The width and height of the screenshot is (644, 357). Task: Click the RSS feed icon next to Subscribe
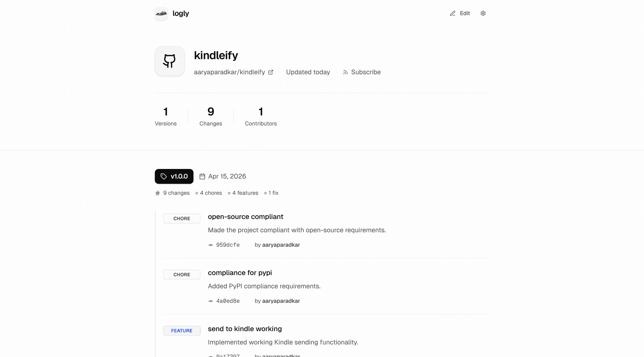[x=345, y=72]
